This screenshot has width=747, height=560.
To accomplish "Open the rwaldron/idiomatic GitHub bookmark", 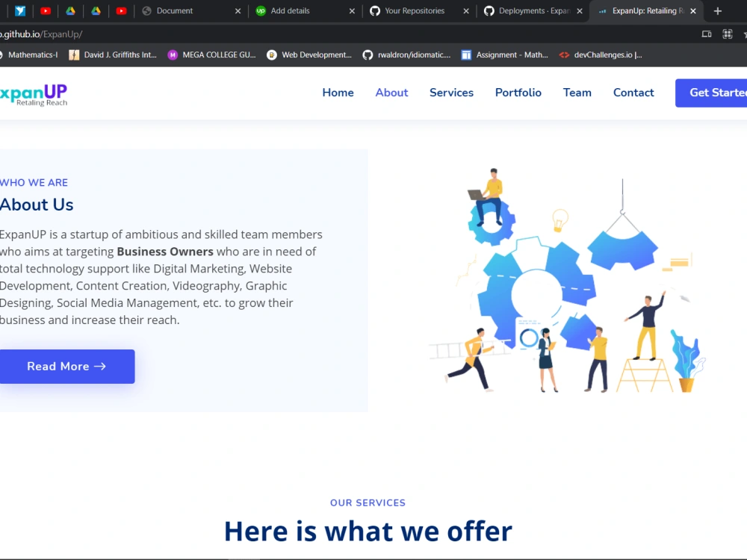I will 406,55.
